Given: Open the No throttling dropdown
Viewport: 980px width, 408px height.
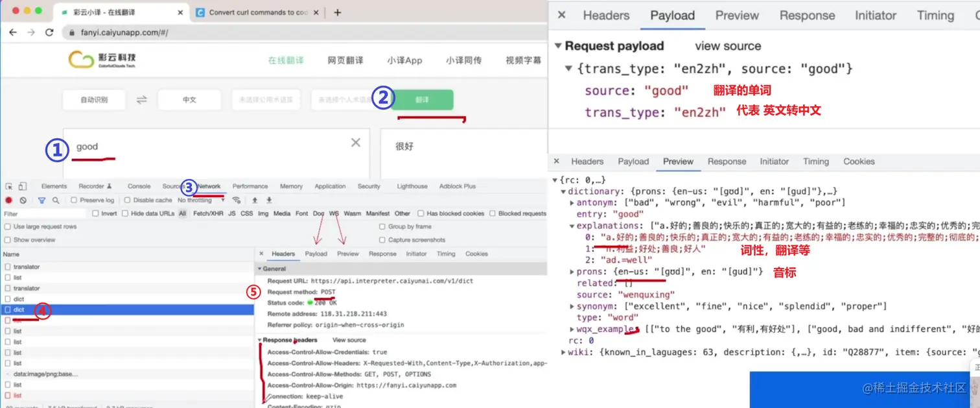Looking at the screenshot, I should coord(202,200).
